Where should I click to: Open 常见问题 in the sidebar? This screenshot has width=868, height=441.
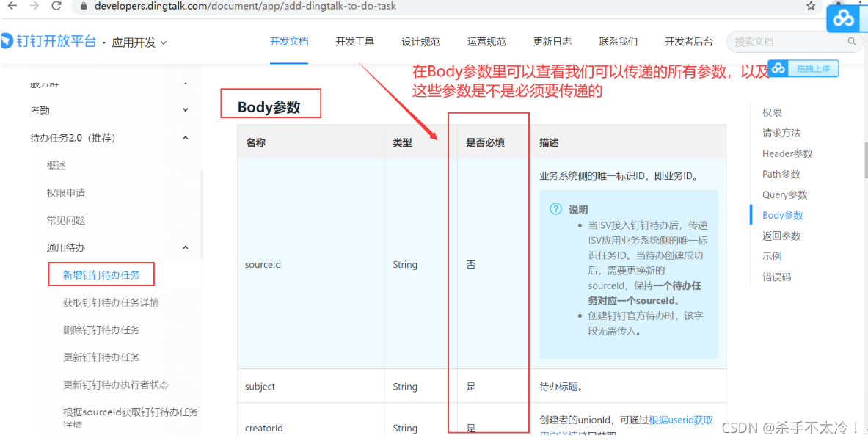click(x=66, y=220)
